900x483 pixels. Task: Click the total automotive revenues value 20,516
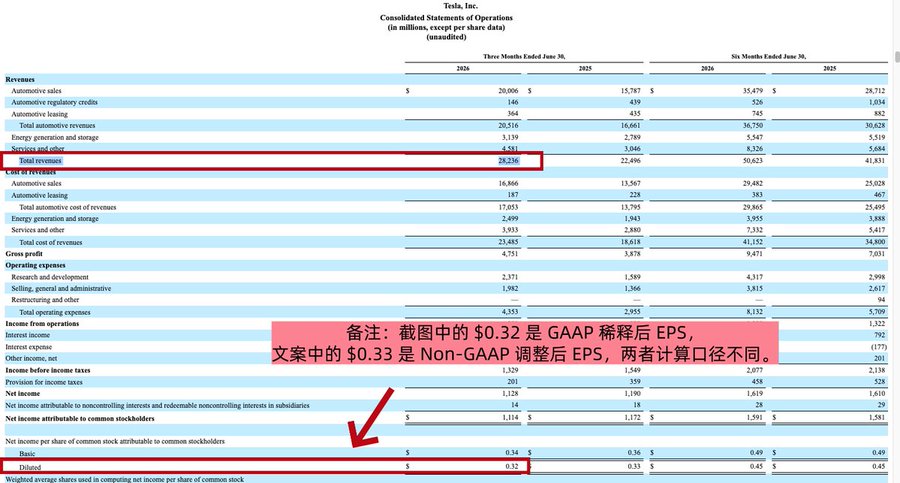(x=509, y=125)
